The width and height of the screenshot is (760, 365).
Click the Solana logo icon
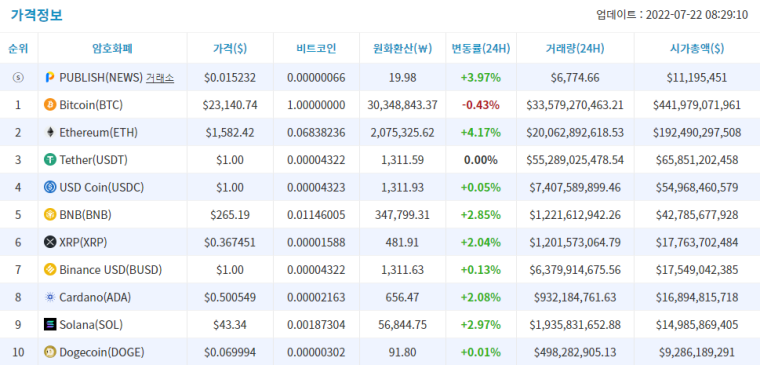point(50,324)
